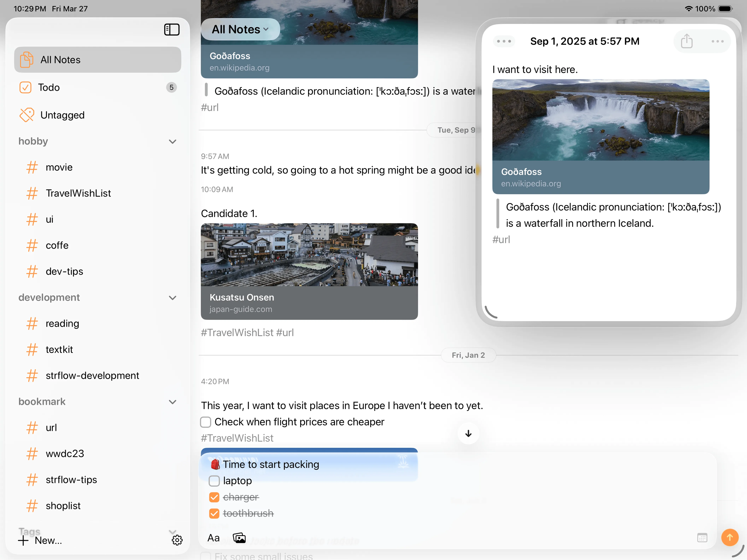The height and width of the screenshot is (560, 747).
Task: Select the movie hashtag icon
Action: [x=32, y=167]
